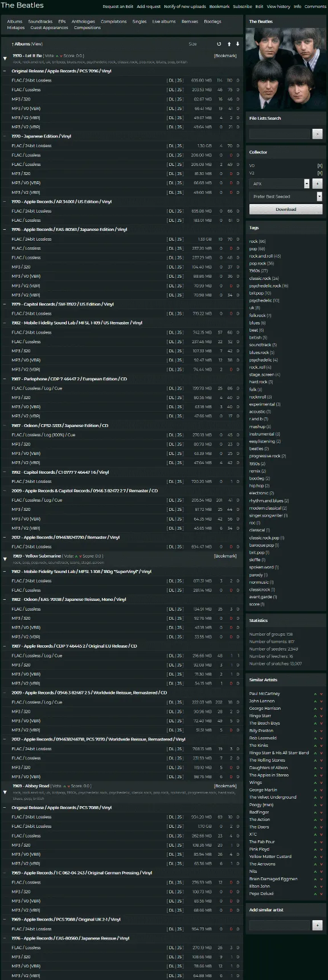Toggle the 2009 Remaster CD edition of Let It Be
The image size is (328, 980).
click(5, 491)
